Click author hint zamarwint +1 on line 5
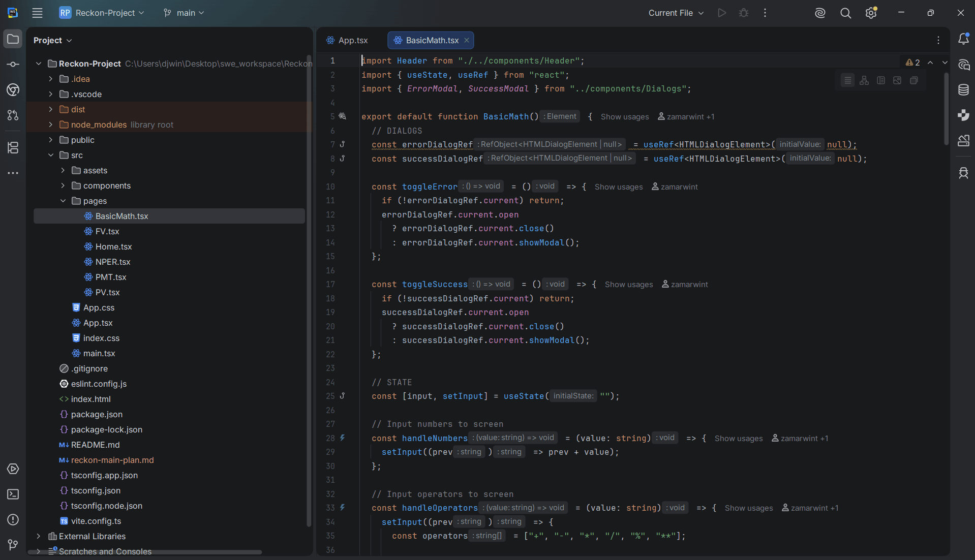This screenshot has width=975, height=560. (x=686, y=117)
